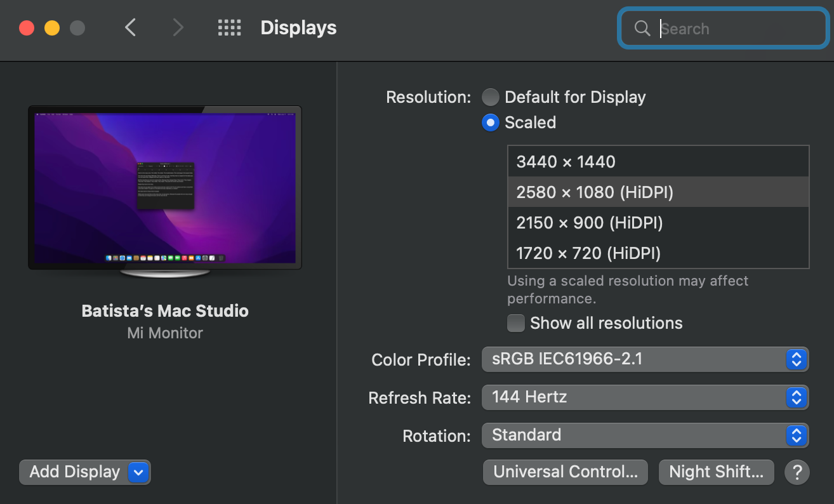Open Night Shift settings
This screenshot has height=504, width=834.
point(716,472)
